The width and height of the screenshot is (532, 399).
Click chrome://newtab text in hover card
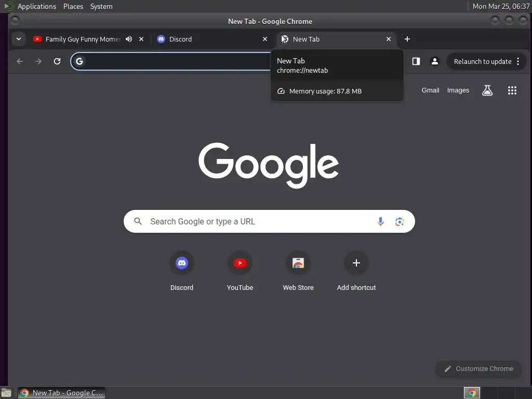tap(302, 71)
